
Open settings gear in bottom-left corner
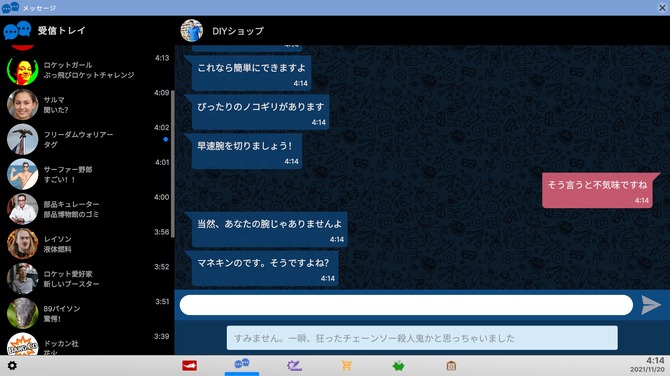12,366
